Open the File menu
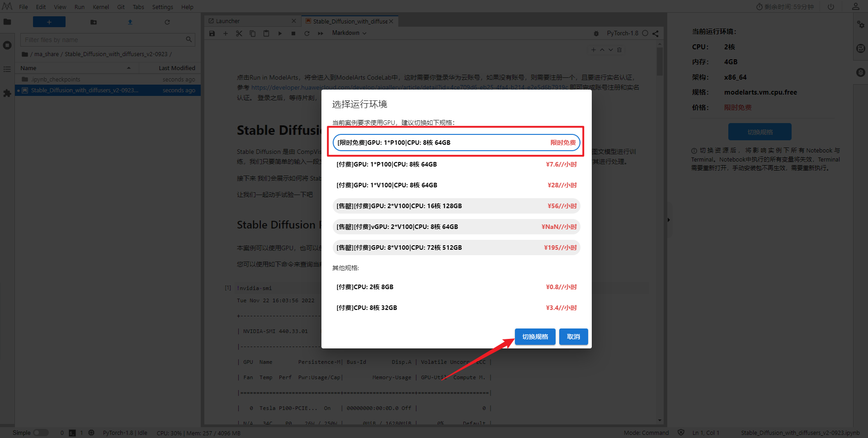 24,7
